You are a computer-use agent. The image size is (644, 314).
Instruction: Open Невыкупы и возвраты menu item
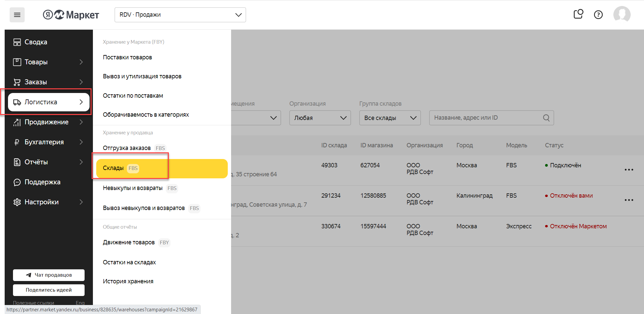pos(133,188)
